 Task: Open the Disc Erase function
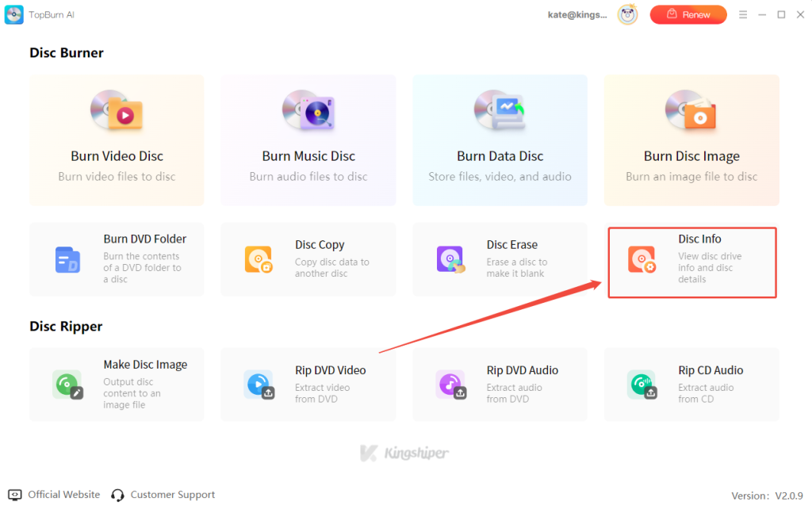click(x=500, y=259)
